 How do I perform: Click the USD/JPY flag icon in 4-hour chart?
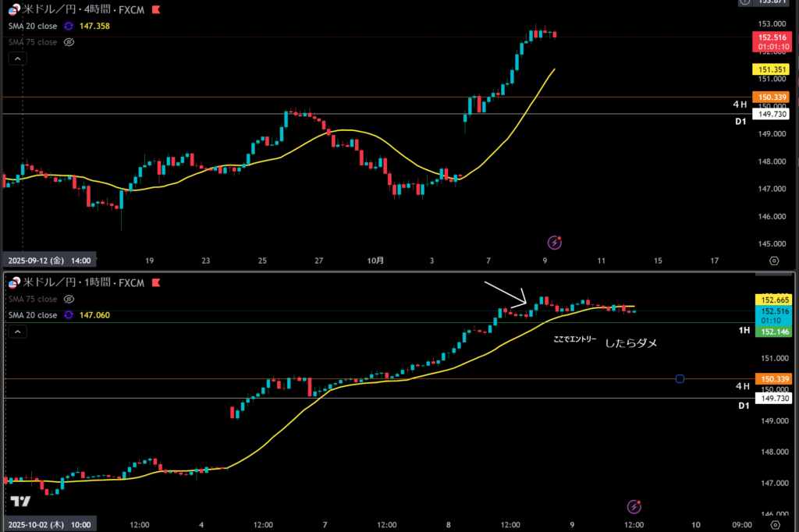(14, 10)
